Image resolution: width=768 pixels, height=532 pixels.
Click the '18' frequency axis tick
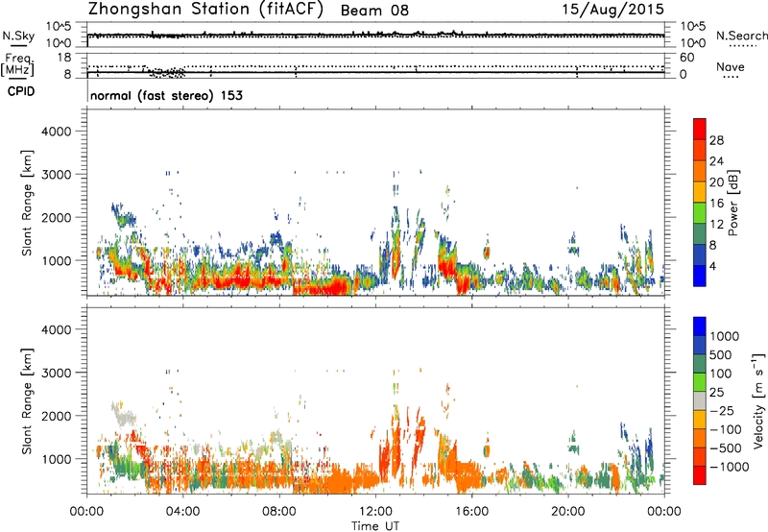tap(64, 58)
